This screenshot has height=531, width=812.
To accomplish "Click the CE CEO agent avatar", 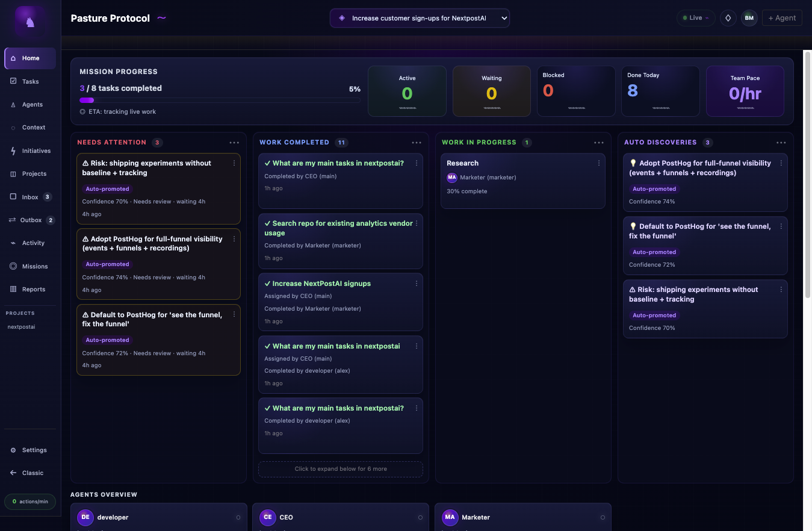I will click(268, 517).
